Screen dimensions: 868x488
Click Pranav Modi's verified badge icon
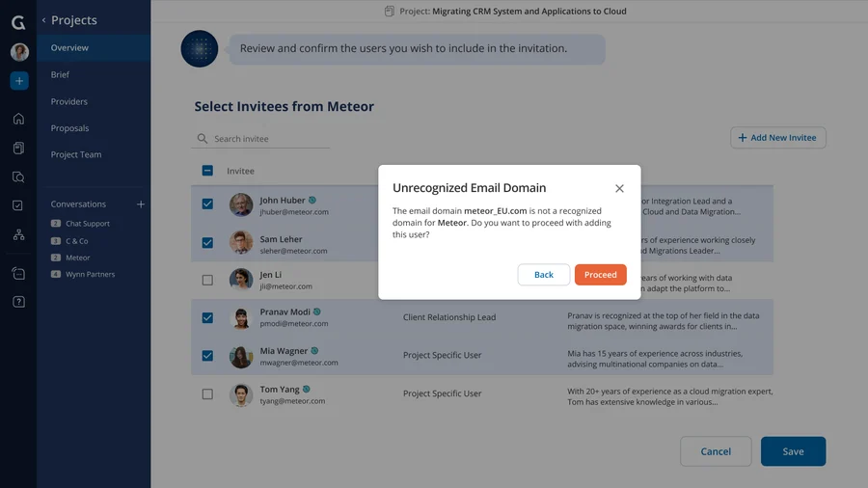(x=317, y=312)
